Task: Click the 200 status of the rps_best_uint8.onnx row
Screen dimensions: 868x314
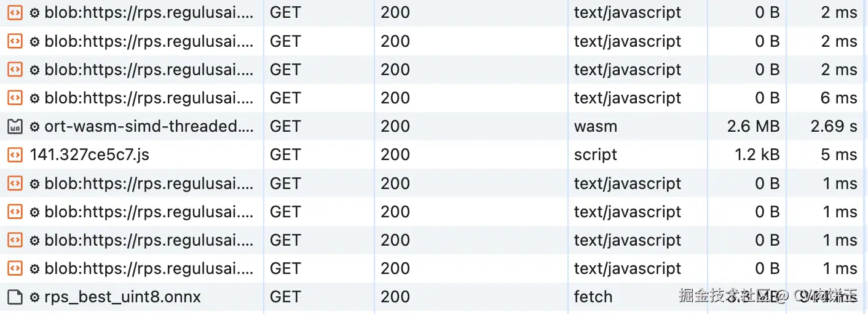Action: tap(395, 297)
